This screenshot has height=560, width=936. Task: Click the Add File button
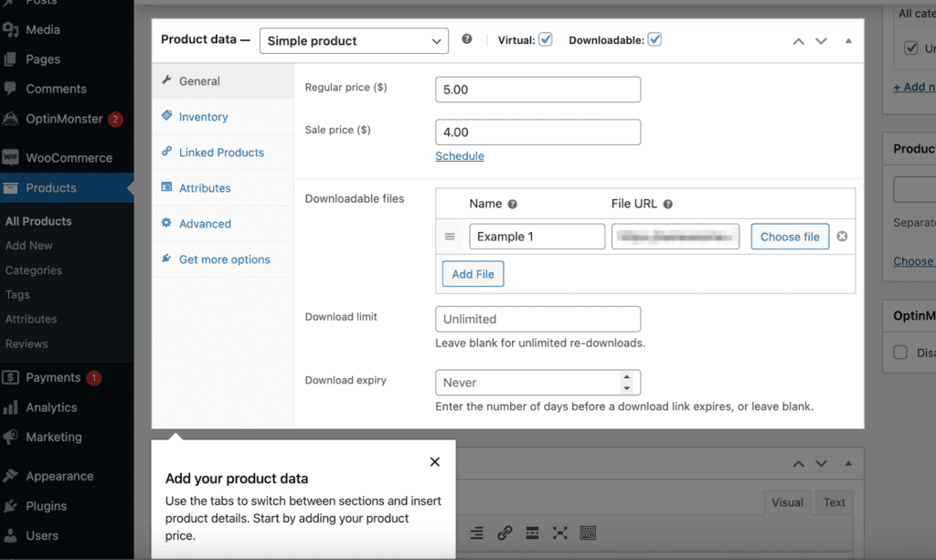(473, 273)
